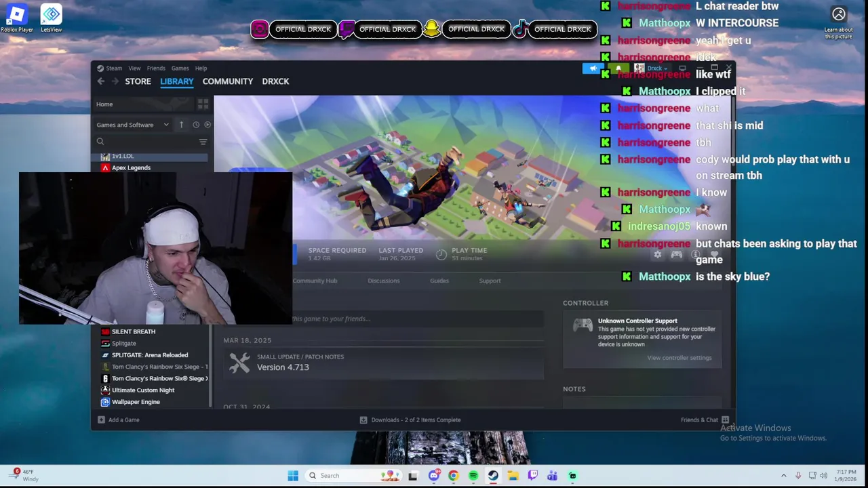Click the controller icon near game settings
This screenshot has width=868, height=488.
pyautogui.click(x=676, y=255)
